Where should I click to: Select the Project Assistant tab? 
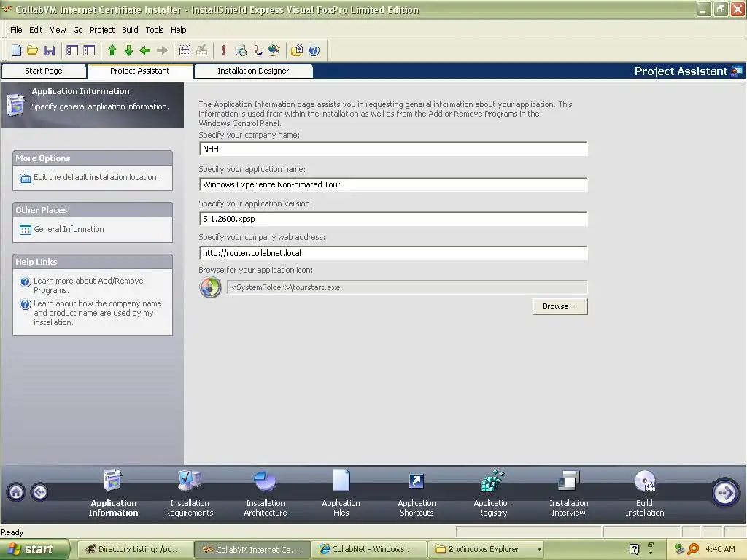(140, 71)
